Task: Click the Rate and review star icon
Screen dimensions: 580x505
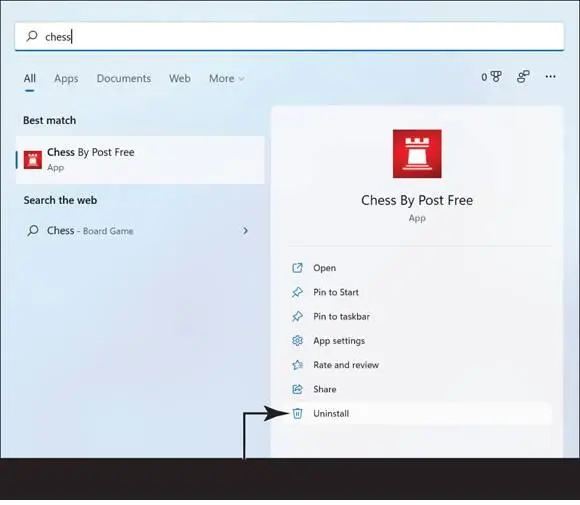Action: tap(297, 365)
